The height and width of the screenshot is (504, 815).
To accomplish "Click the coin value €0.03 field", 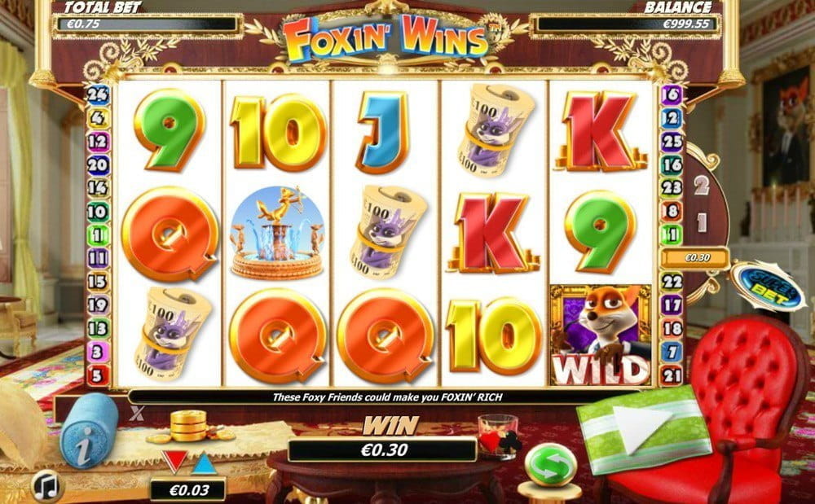I will pyautogui.click(x=187, y=489).
